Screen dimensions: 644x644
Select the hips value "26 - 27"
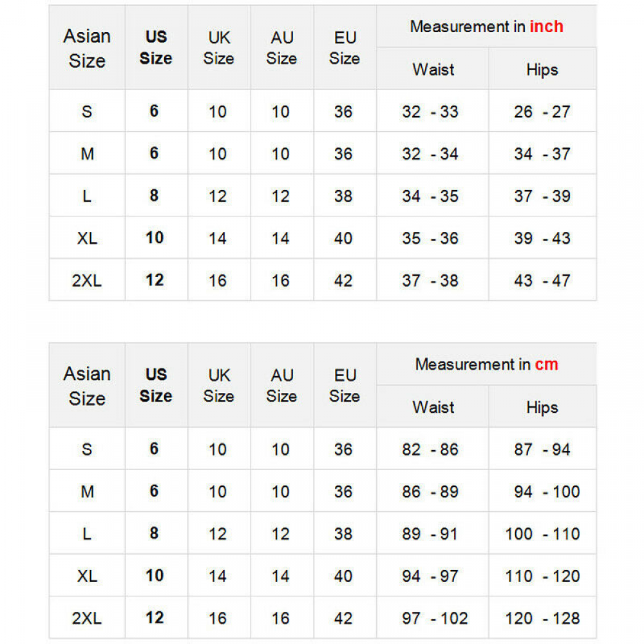[542, 112]
